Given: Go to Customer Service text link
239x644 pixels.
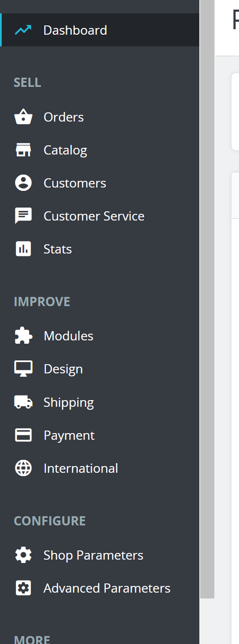Looking at the screenshot, I should coord(94,216).
